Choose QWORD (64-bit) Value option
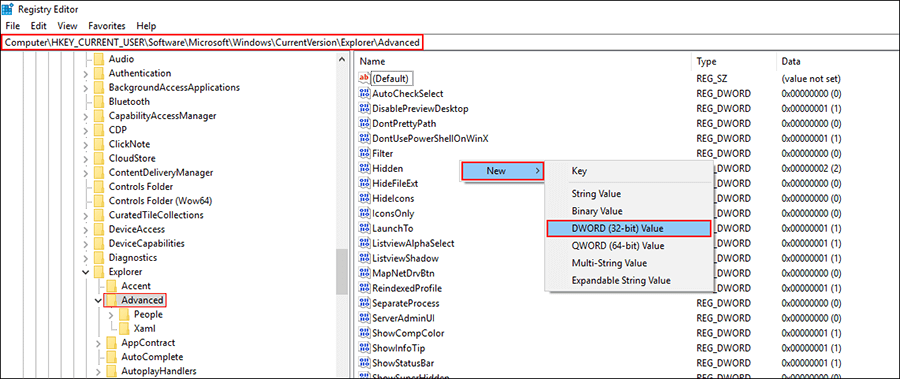Screen dimensions: 900x379 point(629,246)
